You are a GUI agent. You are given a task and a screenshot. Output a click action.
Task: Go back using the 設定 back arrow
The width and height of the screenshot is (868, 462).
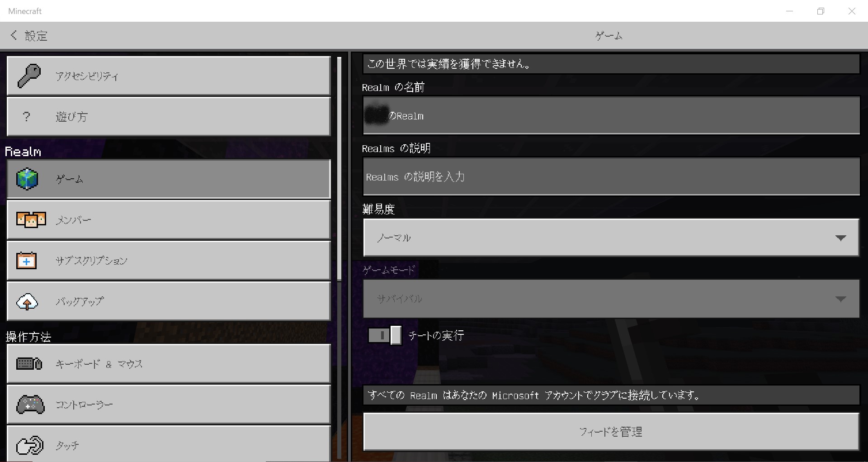click(x=14, y=35)
